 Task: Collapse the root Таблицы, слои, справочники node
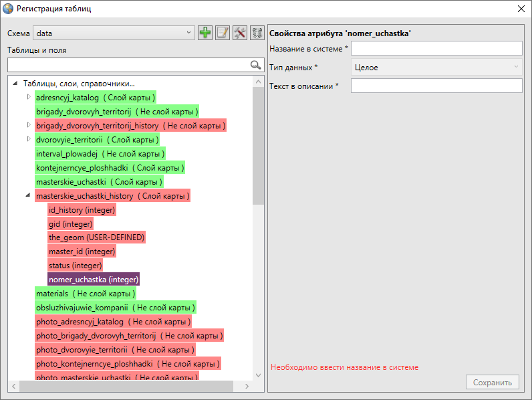tap(15, 84)
